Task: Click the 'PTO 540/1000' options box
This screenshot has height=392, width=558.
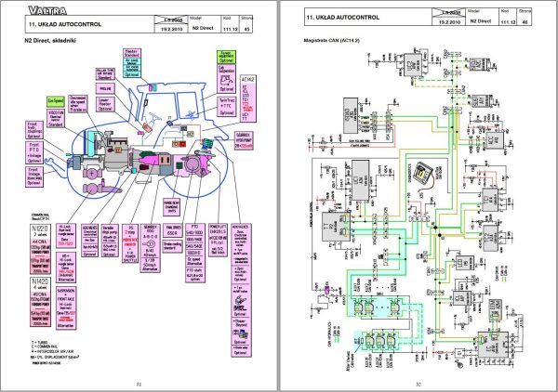Action: [x=195, y=253]
